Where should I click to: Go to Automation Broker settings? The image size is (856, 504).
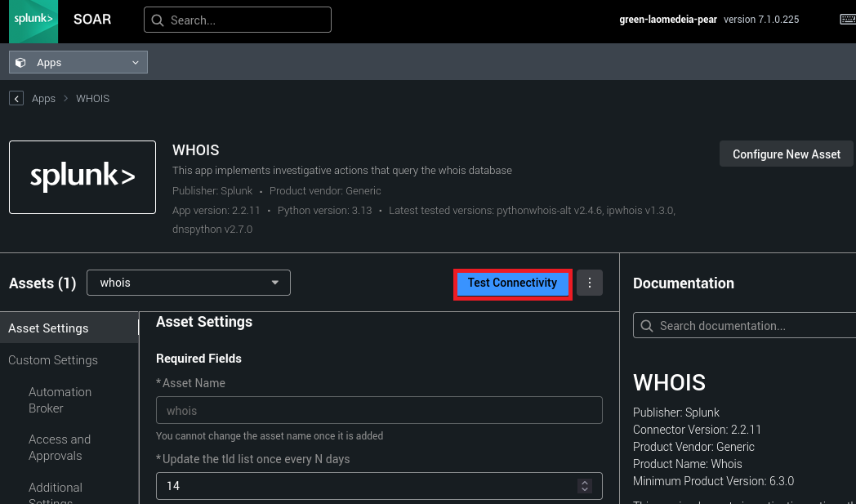(x=60, y=400)
